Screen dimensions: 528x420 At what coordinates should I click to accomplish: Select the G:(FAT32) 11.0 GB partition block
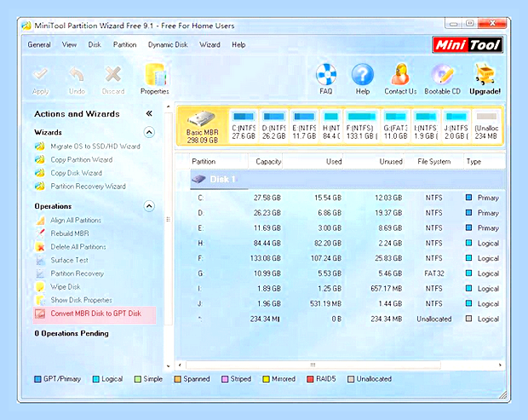click(396, 126)
